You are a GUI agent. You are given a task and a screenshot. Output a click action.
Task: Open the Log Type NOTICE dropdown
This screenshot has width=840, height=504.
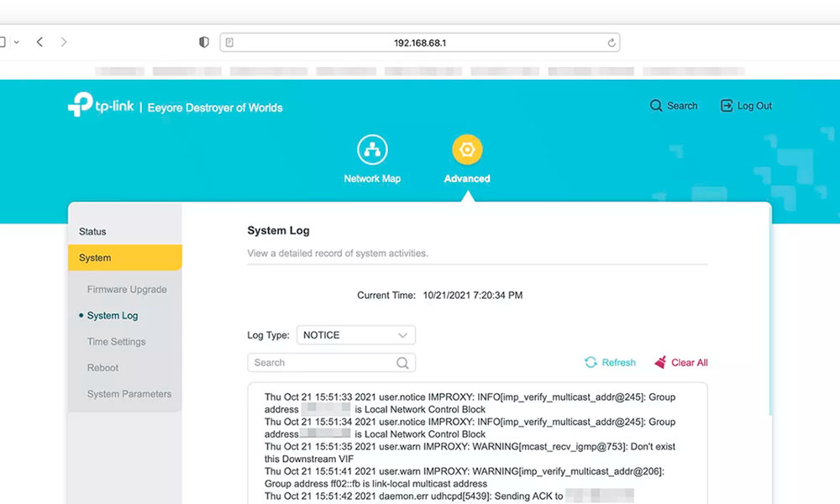pyautogui.click(x=356, y=335)
